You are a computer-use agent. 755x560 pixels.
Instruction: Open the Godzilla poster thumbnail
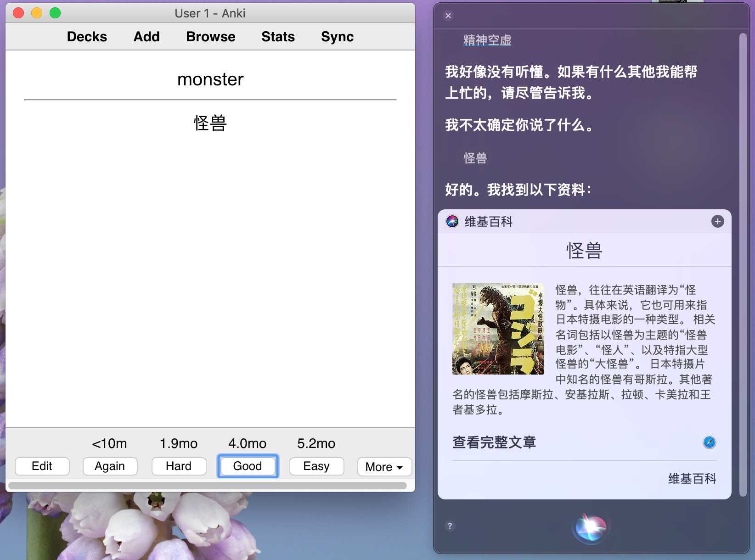click(x=498, y=329)
